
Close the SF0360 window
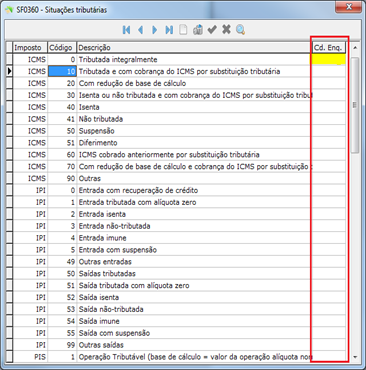pyautogui.click(x=349, y=6)
